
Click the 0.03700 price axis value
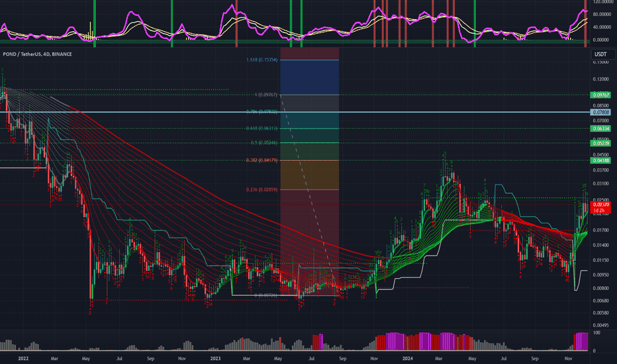coord(600,170)
